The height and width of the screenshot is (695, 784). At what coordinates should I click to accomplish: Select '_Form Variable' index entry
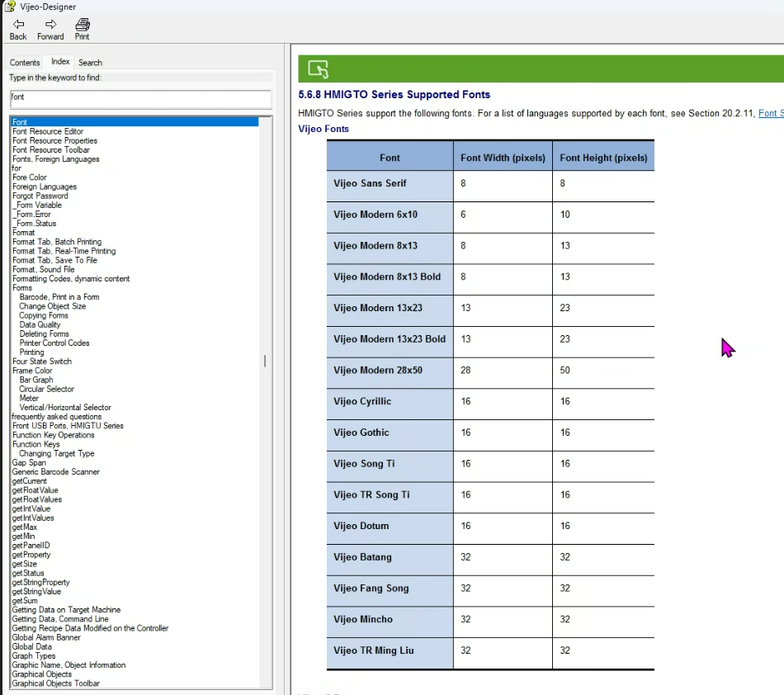coord(37,205)
